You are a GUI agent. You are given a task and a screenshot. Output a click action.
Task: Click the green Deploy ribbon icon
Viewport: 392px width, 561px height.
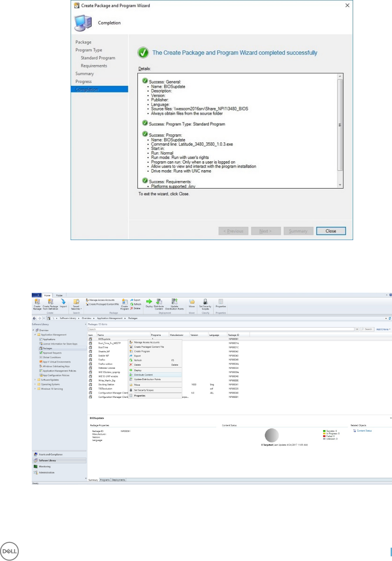coord(149,303)
